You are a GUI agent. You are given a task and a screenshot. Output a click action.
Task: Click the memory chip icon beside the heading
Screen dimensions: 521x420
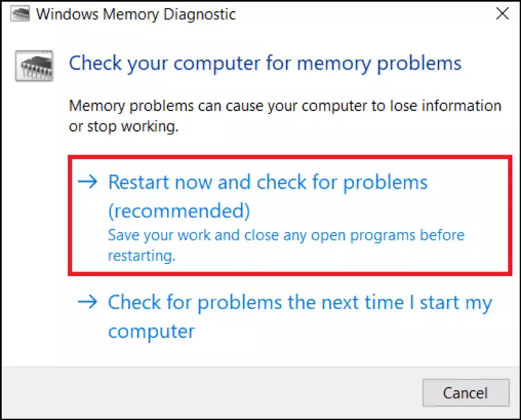(x=33, y=67)
